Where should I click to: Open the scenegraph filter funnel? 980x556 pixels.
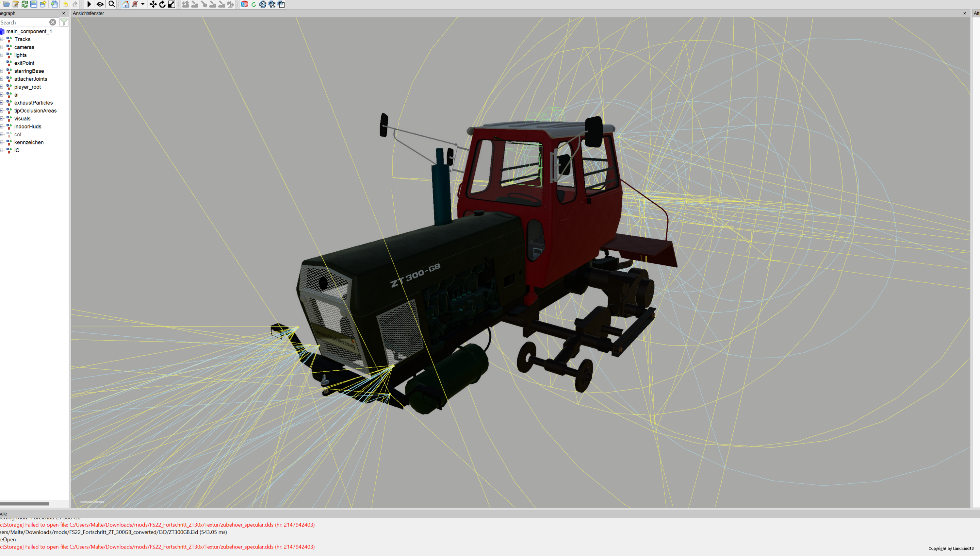(64, 22)
